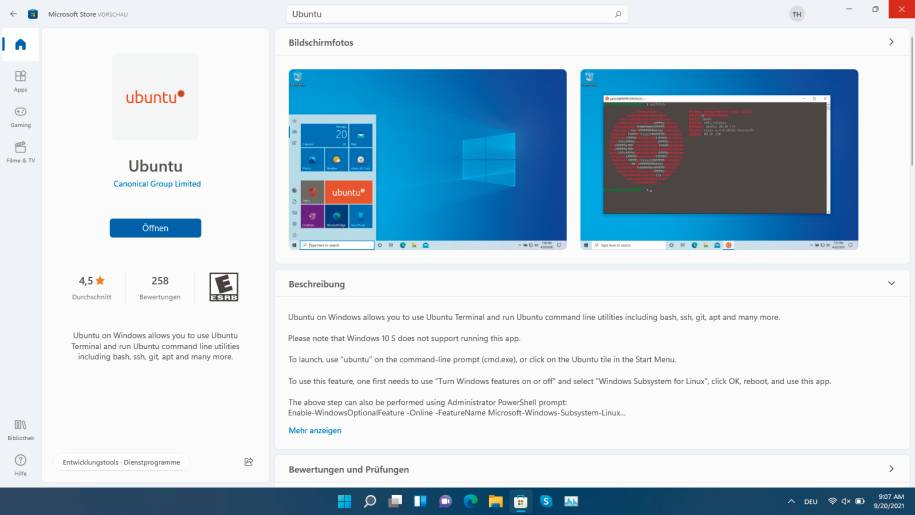This screenshot has width=915, height=515.
Task: Open Task View in taskbar
Action: click(395, 501)
